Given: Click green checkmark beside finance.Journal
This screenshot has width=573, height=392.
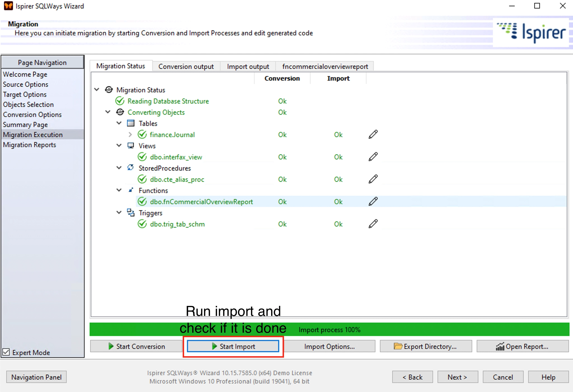Looking at the screenshot, I should [x=142, y=134].
